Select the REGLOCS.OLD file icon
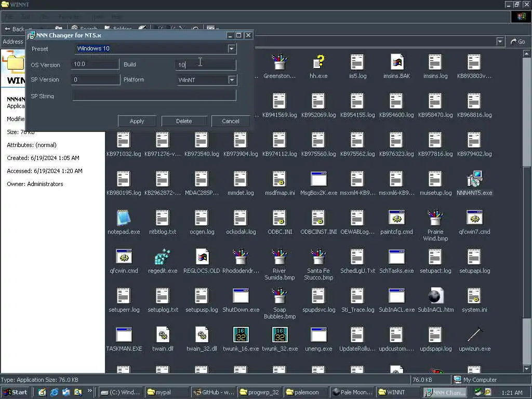The image size is (532, 399). pyautogui.click(x=202, y=257)
